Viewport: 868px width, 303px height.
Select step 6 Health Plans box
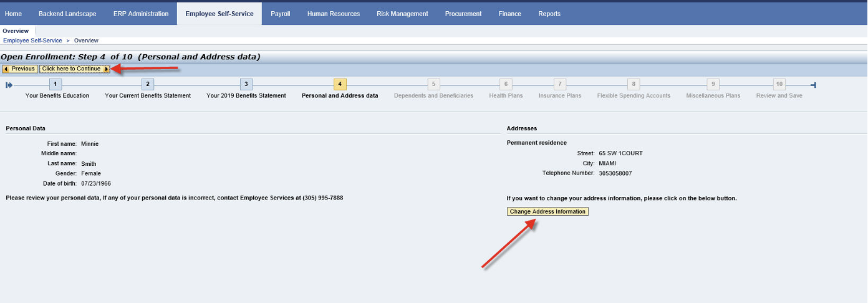click(506, 84)
